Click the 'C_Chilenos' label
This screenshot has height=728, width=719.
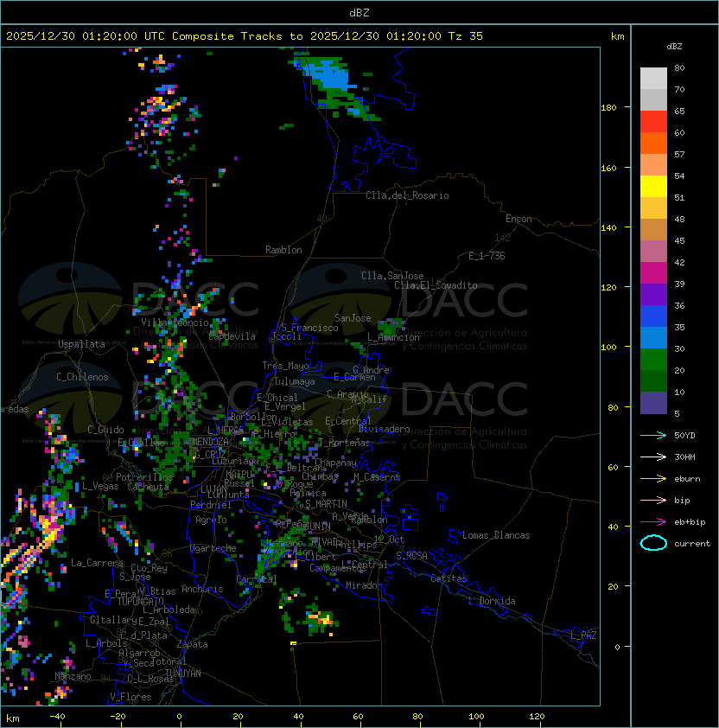coord(82,377)
